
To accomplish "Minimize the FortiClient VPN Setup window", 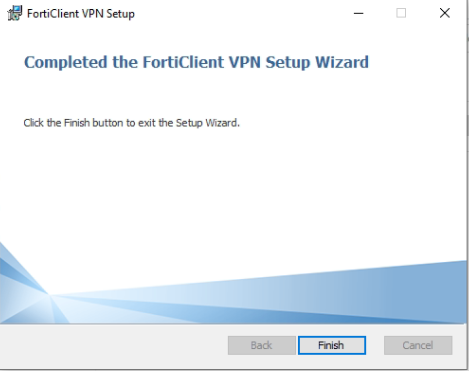I will pos(359,13).
